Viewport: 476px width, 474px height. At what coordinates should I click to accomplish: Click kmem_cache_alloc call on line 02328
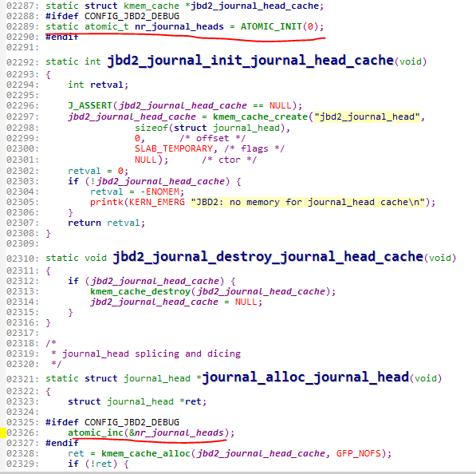pos(145,453)
